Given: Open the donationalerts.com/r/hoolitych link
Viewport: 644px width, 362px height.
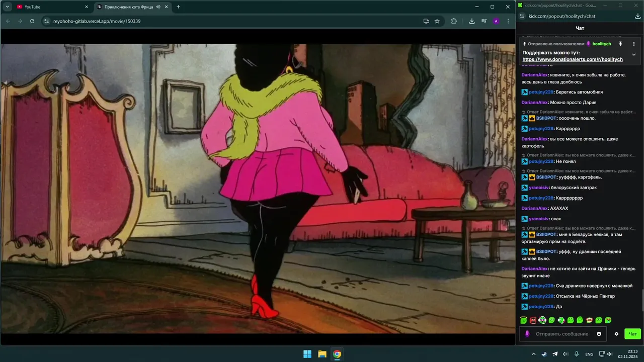Looking at the screenshot, I should (573, 59).
